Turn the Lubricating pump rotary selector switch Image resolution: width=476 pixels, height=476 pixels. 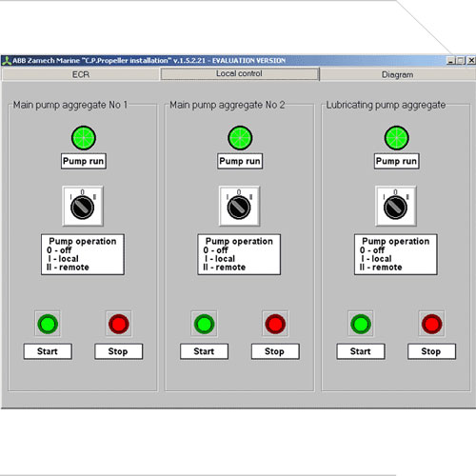tap(396, 206)
